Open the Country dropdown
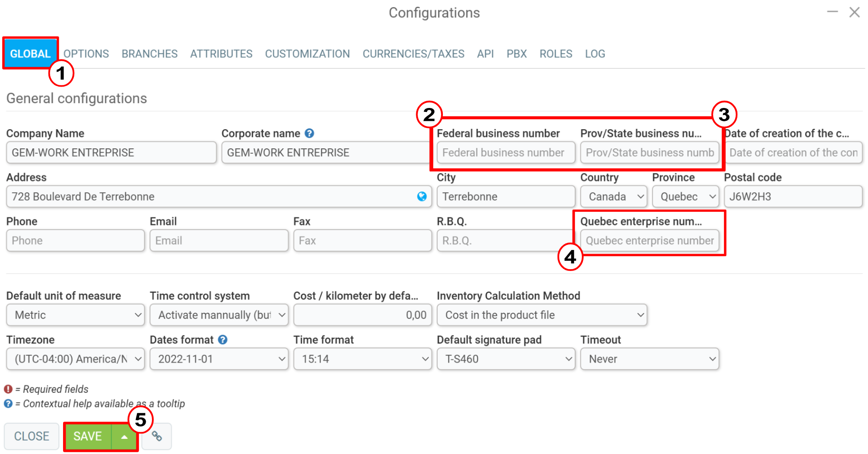Image resolution: width=868 pixels, height=454 pixels. (613, 196)
